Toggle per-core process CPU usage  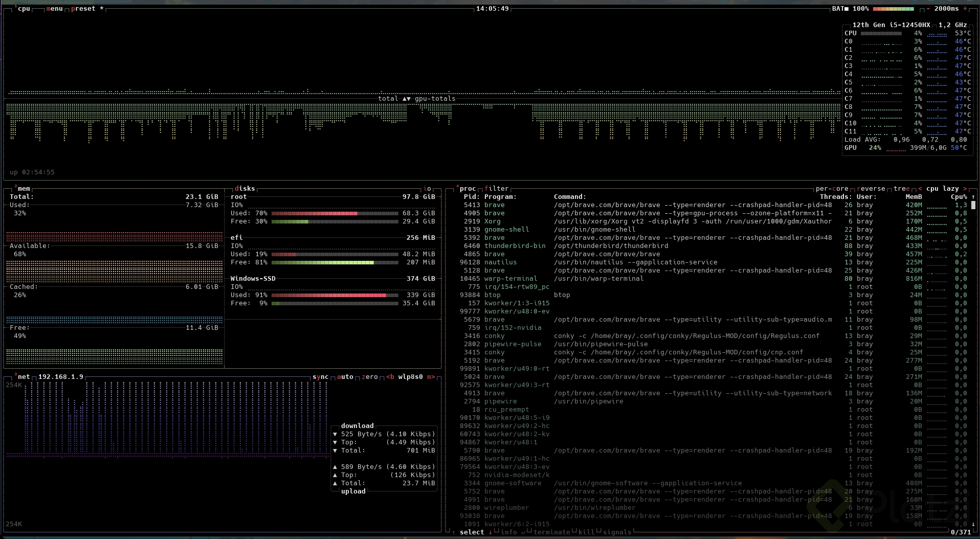tap(832, 189)
